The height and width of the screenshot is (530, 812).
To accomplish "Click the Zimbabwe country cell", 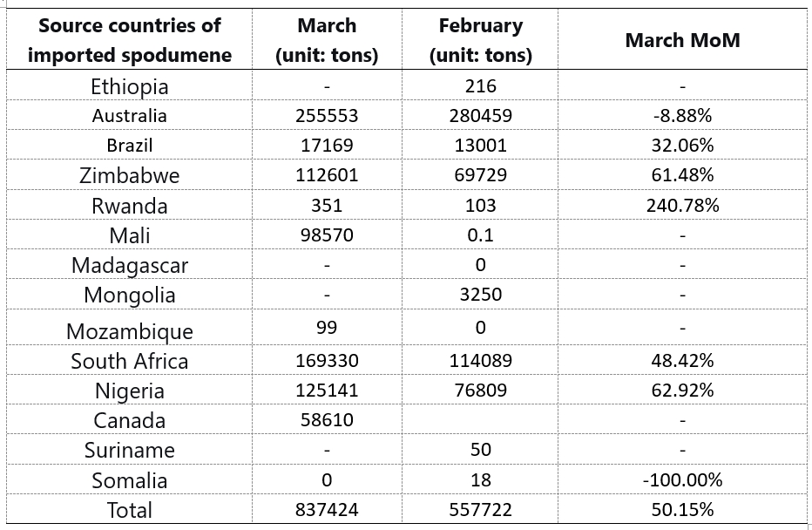I will pos(130,175).
